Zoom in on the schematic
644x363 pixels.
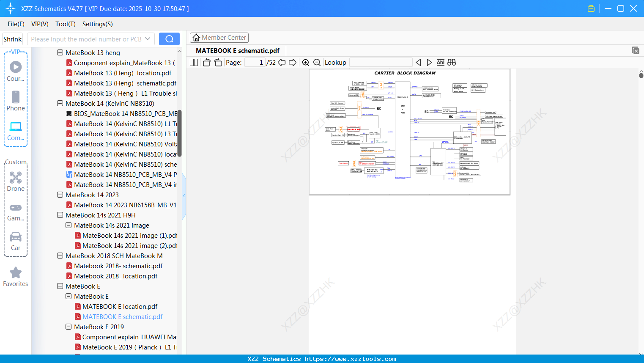306,63
